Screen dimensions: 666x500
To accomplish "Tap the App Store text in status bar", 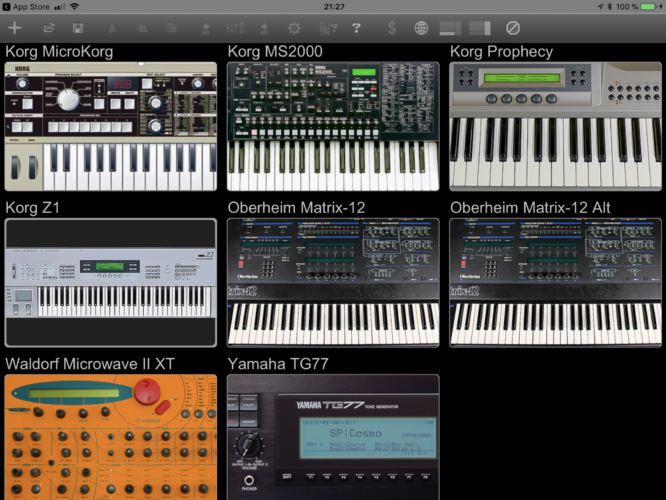I will tap(31, 7).
